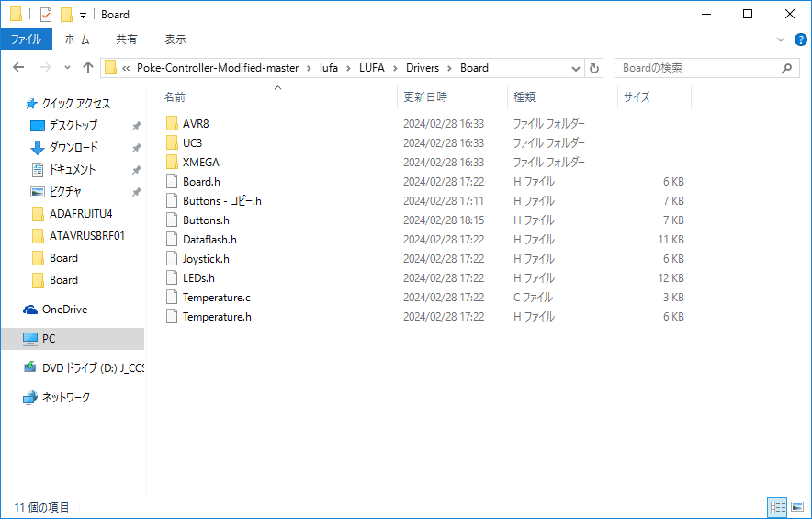812x519 pixels.
Task: Select PC in navigation pane
Action: click(73, 339)
